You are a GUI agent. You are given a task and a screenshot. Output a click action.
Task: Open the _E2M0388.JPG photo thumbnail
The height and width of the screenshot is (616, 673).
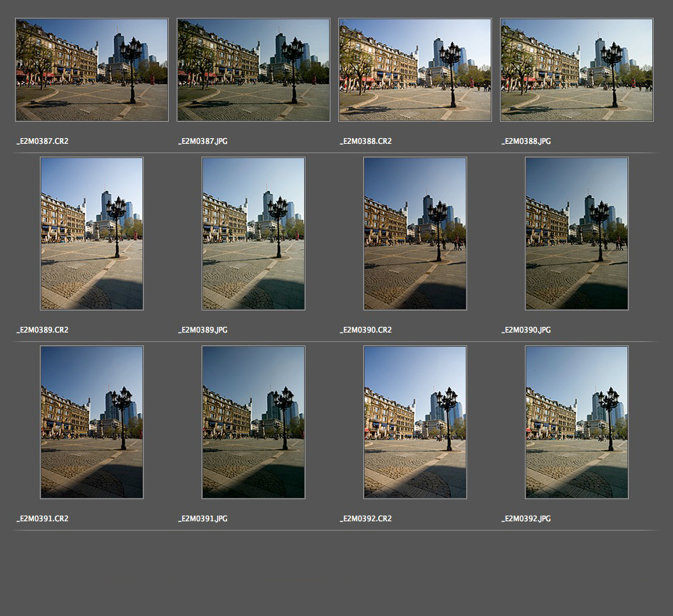coord(577,70)
